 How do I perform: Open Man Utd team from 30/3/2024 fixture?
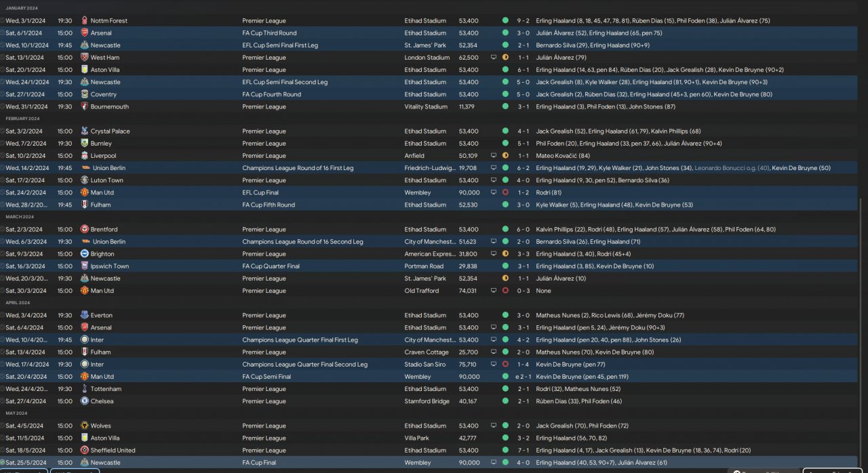click(102, 291)
